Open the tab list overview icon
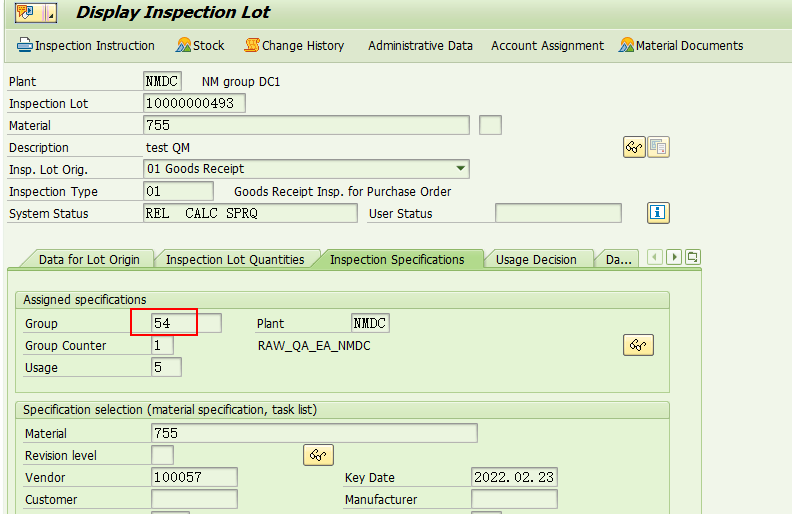The height and width of the screenshot is (514, 792). [693, 257]
